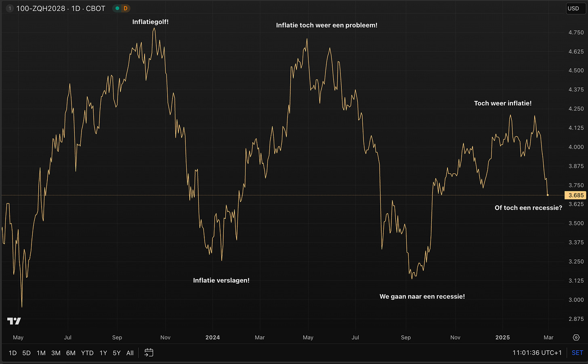Select the YTD time range
The height and width of the screenshot is (364, 588).
coord(87,353)
